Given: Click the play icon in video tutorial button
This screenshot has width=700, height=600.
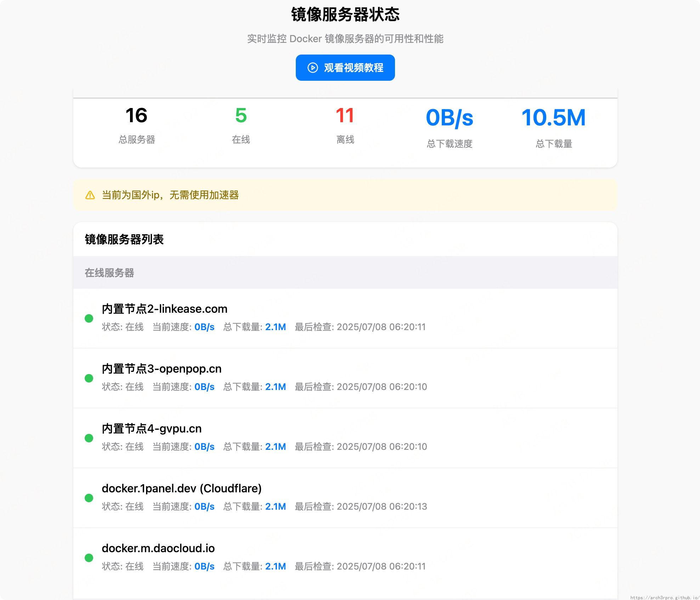Looking at the screenshot, I should (x=312, y=68).
